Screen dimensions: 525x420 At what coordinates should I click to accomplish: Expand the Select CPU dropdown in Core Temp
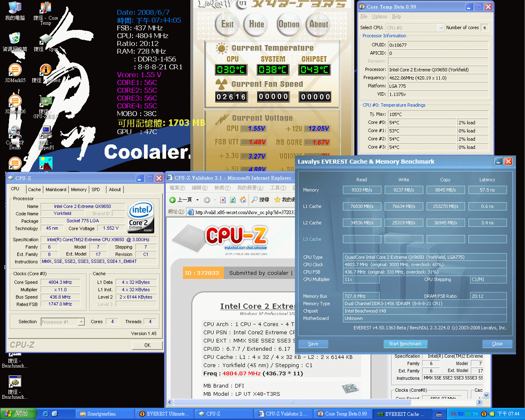441,28
